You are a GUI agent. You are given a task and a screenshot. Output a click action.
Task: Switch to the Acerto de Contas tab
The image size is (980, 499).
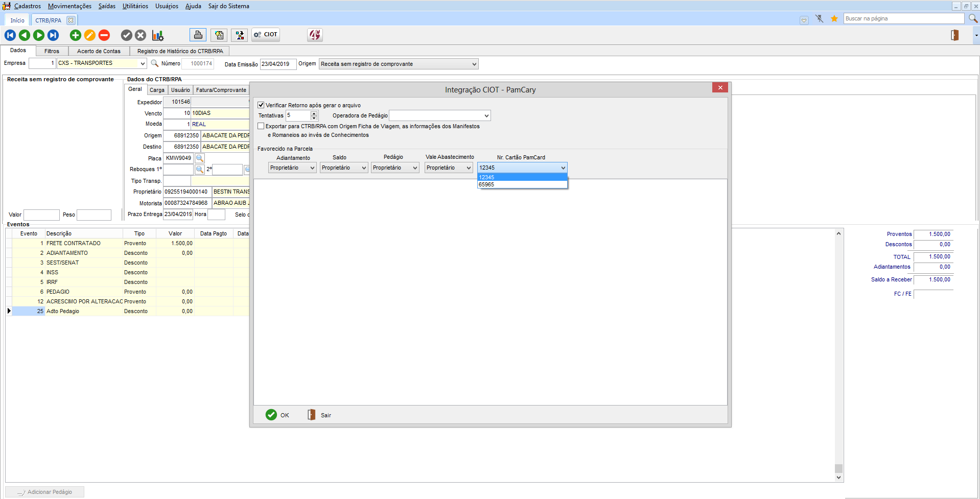point(99,51)
